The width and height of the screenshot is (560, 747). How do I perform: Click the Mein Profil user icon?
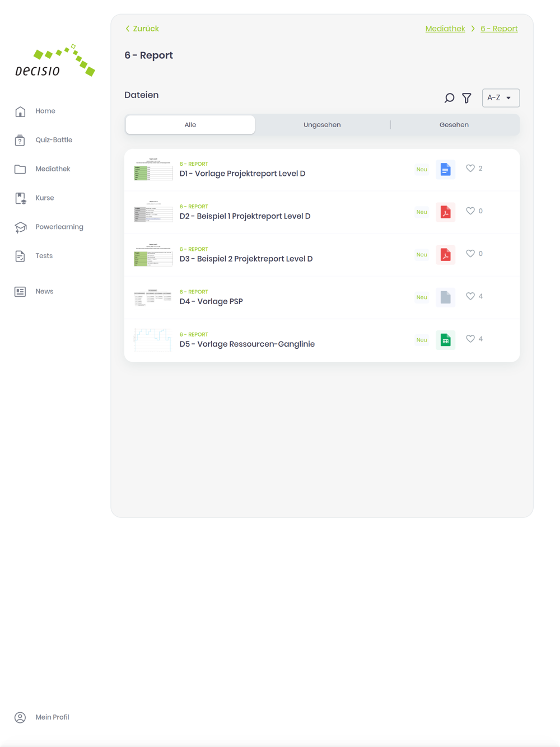pos(20,717)
